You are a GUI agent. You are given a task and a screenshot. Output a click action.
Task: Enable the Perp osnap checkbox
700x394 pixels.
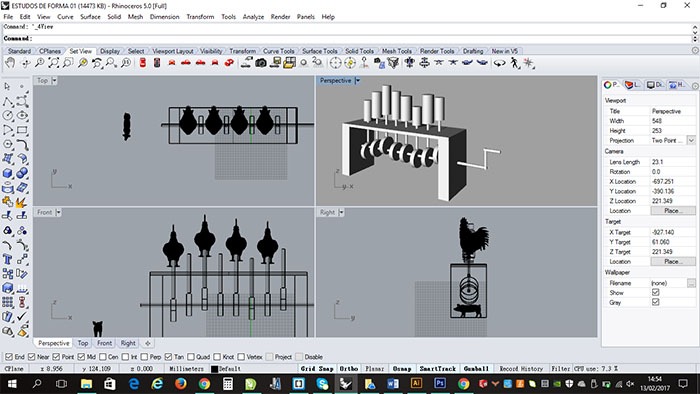144,357
